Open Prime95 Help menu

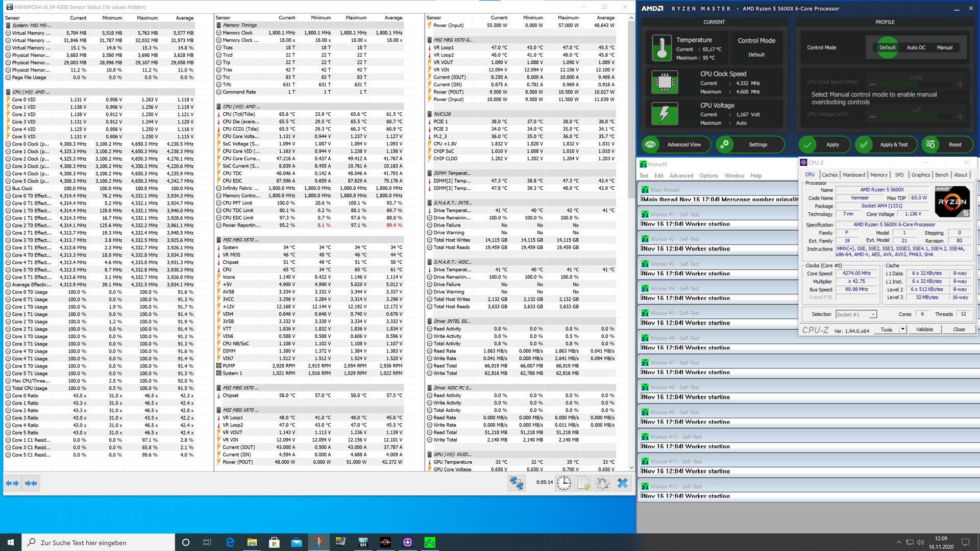pos(756,176)
